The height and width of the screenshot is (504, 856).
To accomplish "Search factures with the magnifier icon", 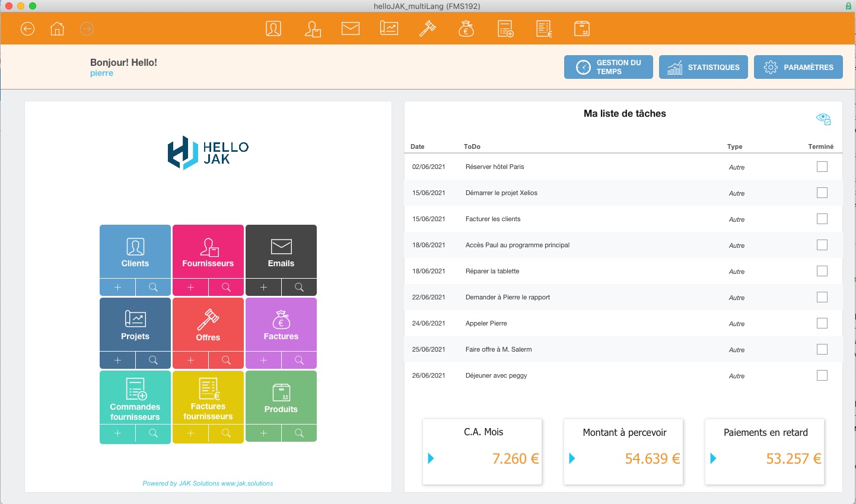I will [x=299, y=360].
